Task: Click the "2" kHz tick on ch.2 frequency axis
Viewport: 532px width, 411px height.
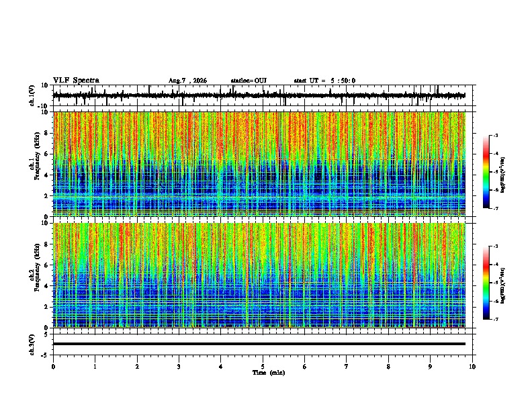Action: [x=46, y=307]
